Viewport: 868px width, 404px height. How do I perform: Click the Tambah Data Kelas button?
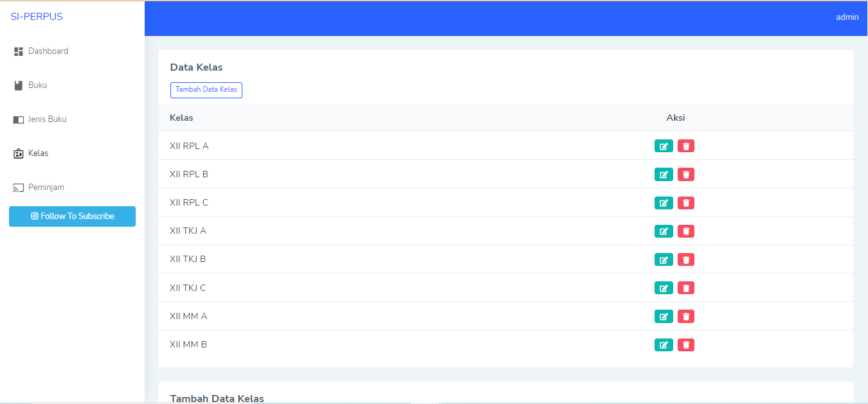point(206,90)
